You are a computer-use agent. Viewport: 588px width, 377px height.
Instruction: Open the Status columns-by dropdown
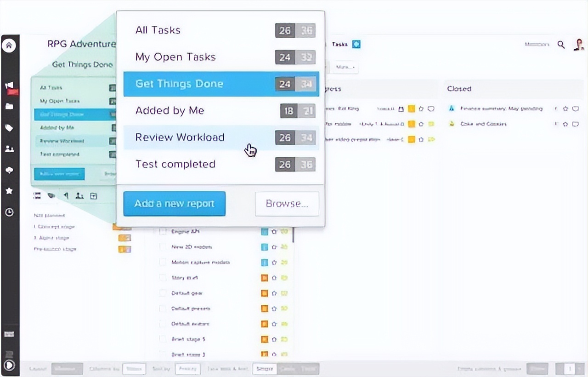point(134,369)
